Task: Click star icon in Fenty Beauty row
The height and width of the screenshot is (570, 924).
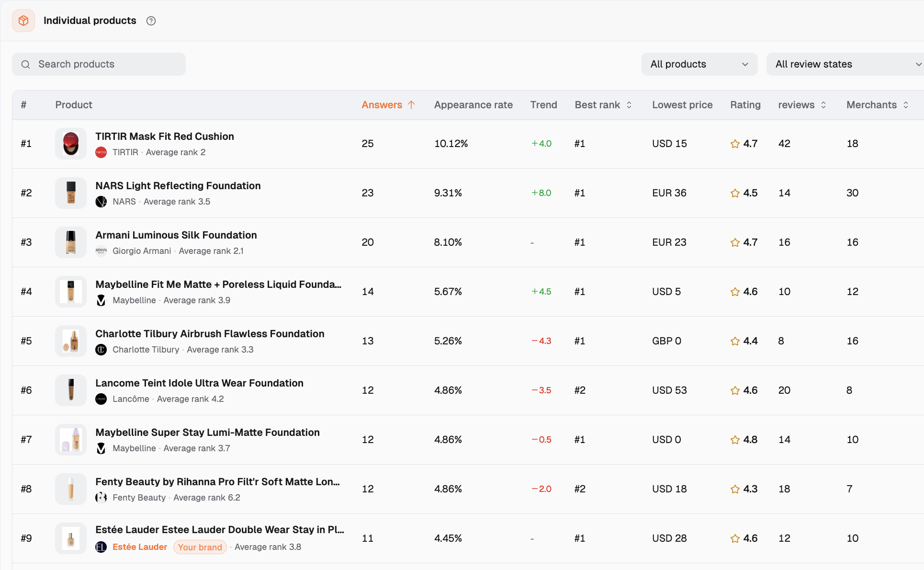Action: (735, 489)
